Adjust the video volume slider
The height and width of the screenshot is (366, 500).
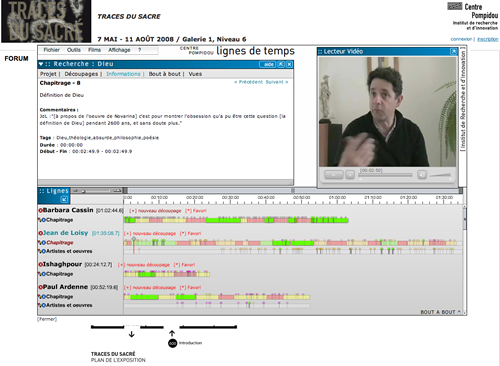coord(440,175)
